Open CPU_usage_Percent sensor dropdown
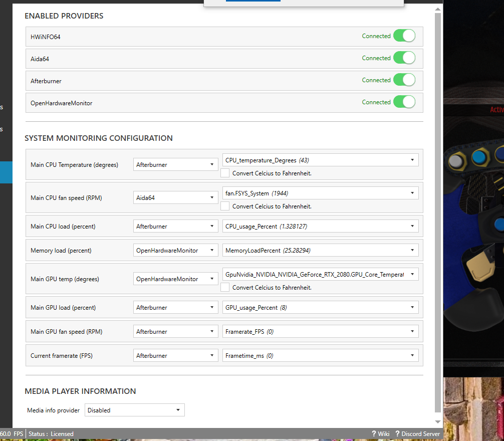Image resolution: width=504 pixels, height=441 pixels. (x=320, y=227)
